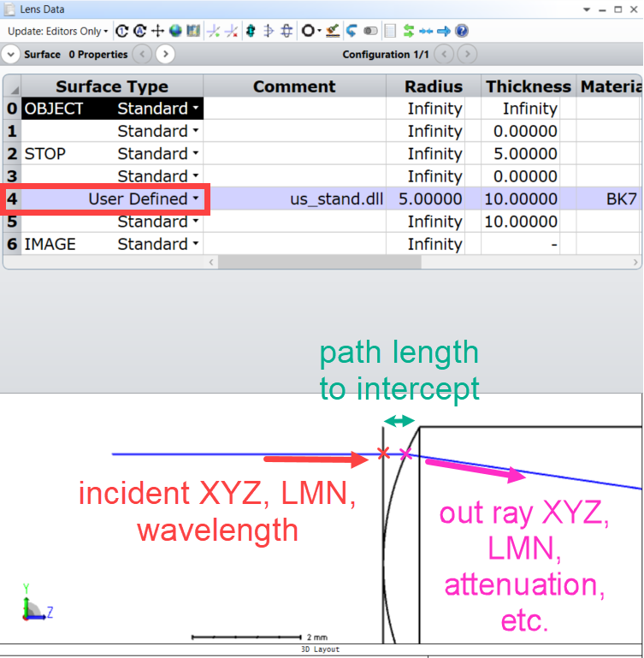Click the blue curved-arrow reverse icon
The height and width of the screenshot is (658, 644).
coord(352,31)
